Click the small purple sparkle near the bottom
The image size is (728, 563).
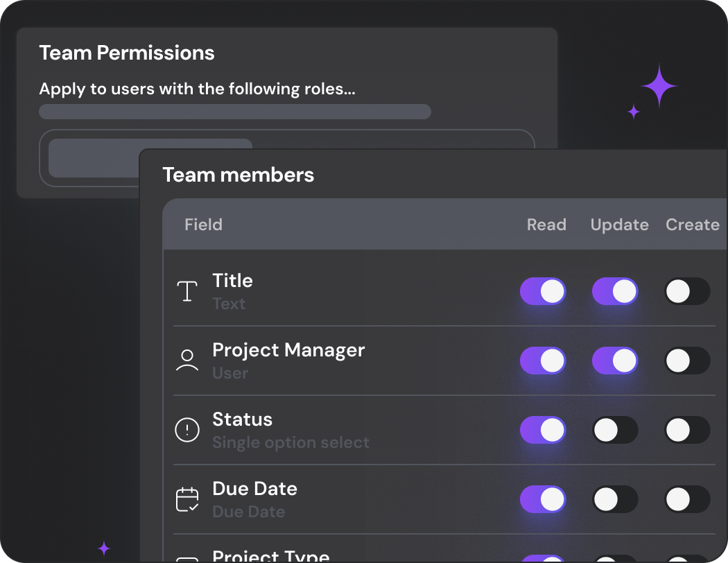(103, 548)
